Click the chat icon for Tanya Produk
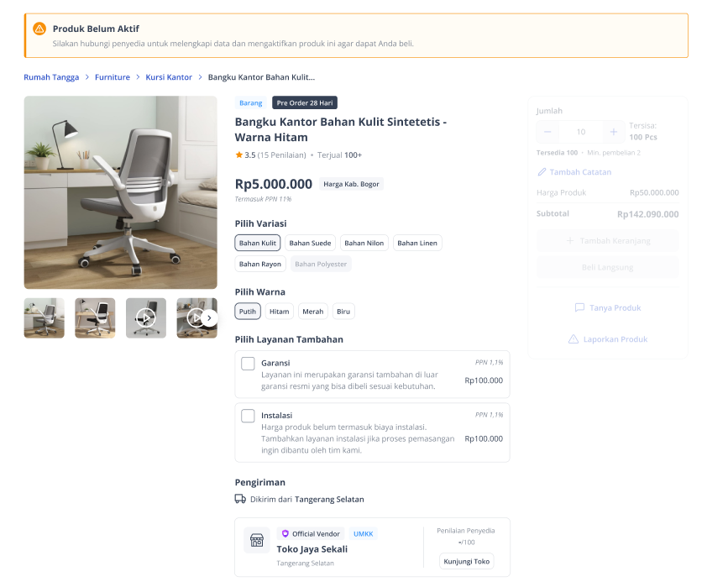 coord(579,307)
